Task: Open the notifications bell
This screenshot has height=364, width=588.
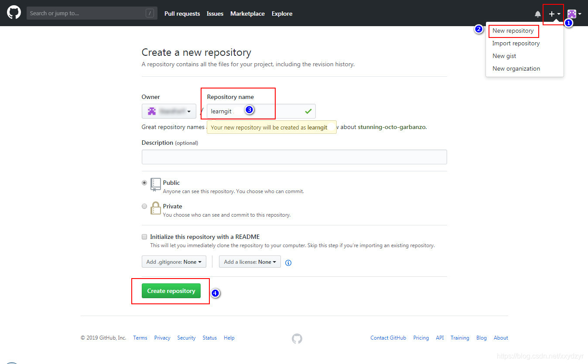Action: [x=538, y=14]
